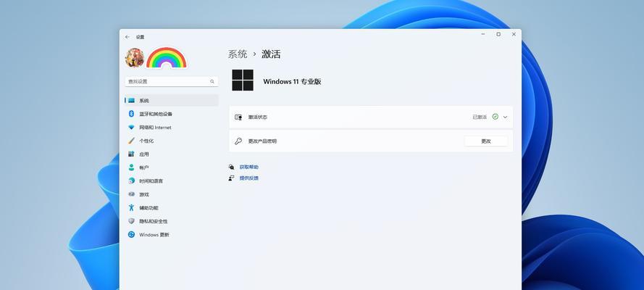Maximize the Settings window
Viewport: 644px width, 290px height.
coord(498,35)
